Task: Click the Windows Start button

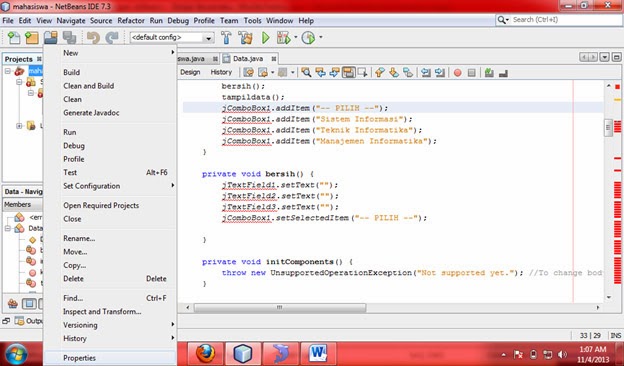Action: 16,354
